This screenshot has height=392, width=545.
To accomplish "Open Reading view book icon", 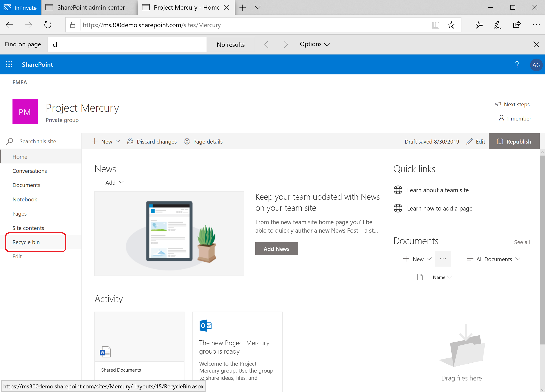I will click(x=435, y=25).
